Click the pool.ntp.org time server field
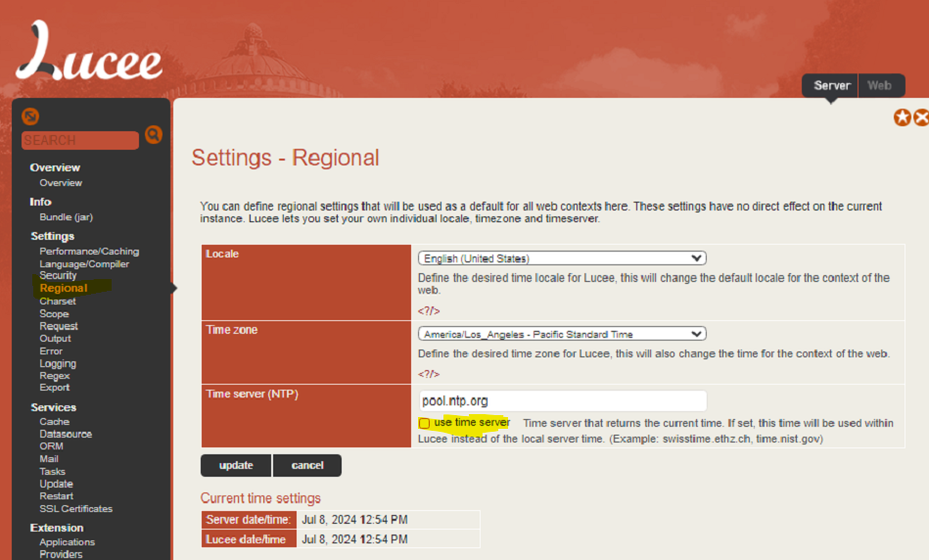 (563, 401)
